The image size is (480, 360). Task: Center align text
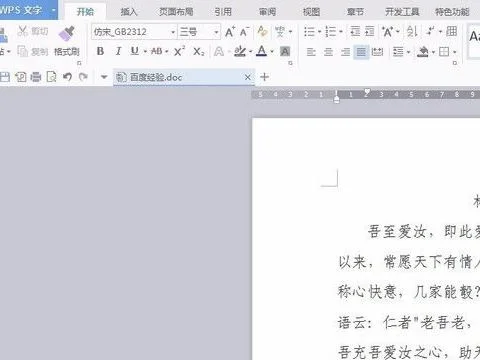point(328,52)
